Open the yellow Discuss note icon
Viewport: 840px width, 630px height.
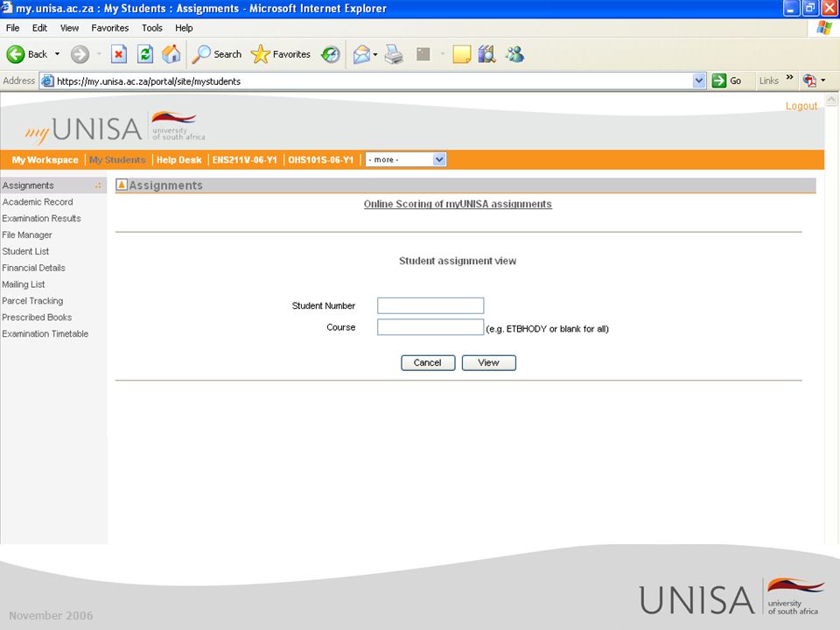pyautogui.click(x=461, y=54)
